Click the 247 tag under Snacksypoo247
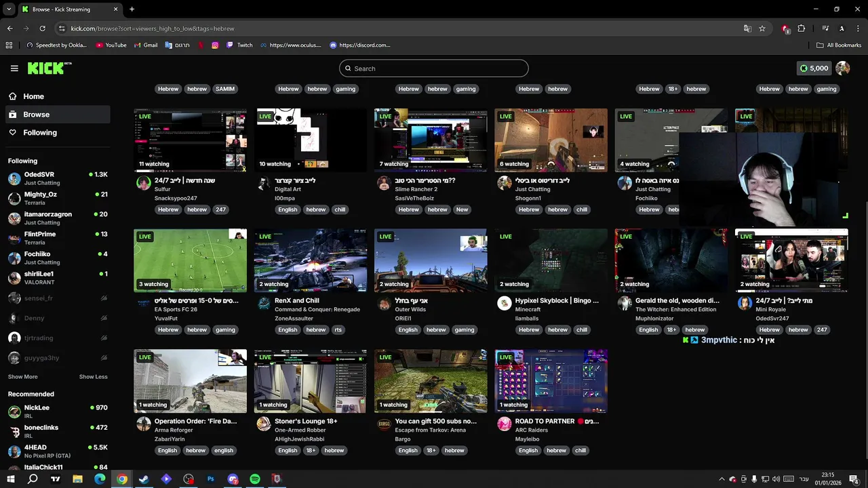The image size is (868, 488). tap(220, 209)
